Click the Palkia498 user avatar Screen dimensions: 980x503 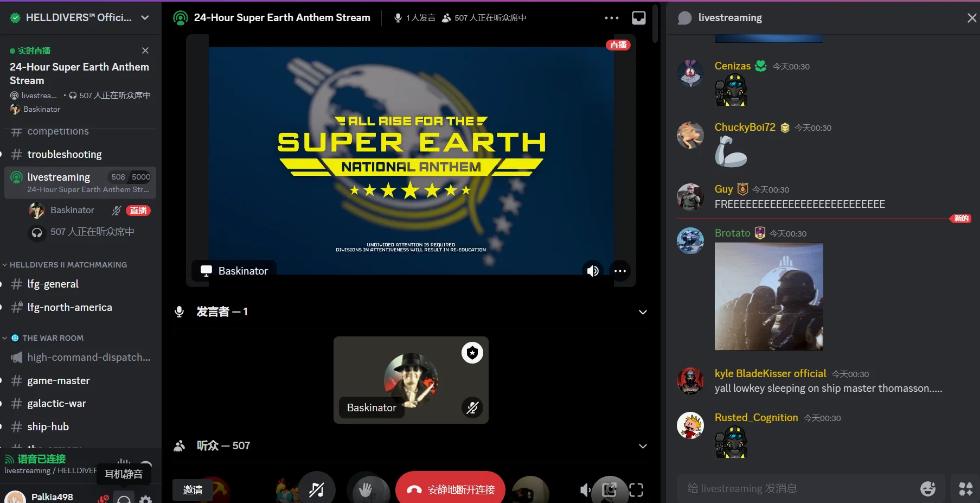tap(15, 497)
